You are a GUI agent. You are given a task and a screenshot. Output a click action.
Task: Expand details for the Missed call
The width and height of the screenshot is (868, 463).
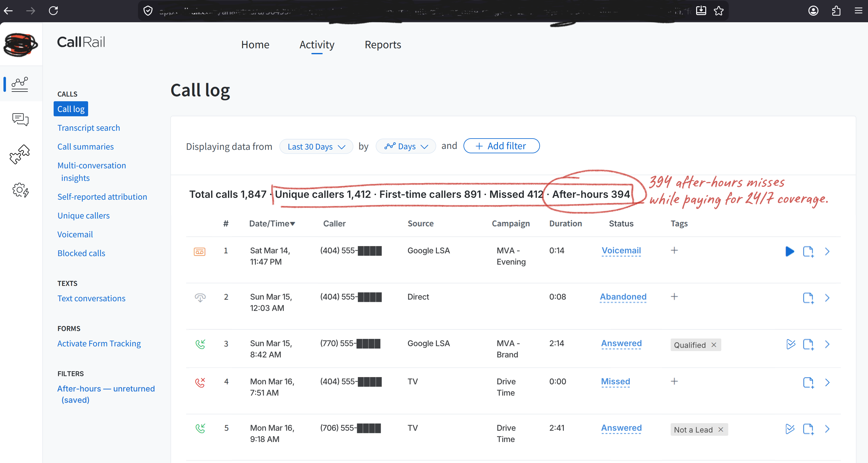point(827,382)
